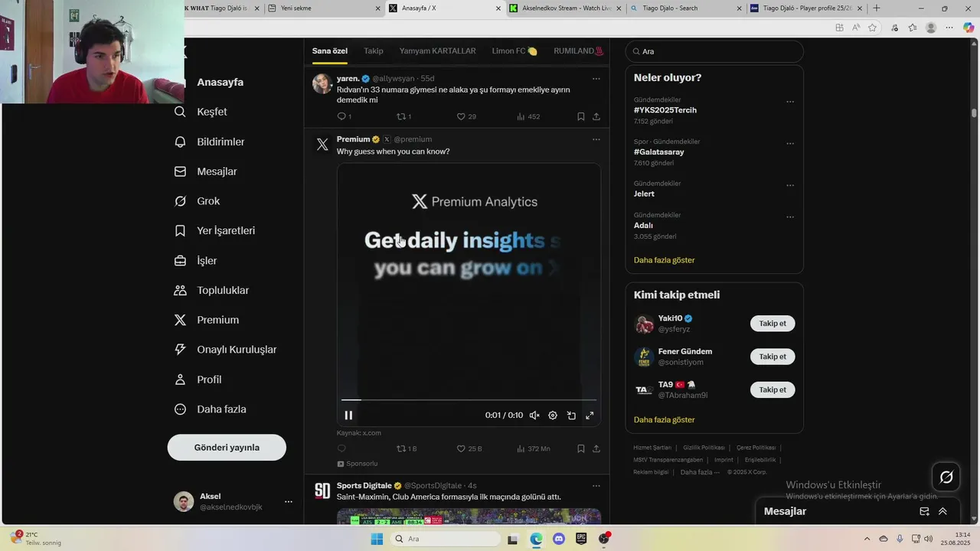Viewport: 980px width, 551px height.
Task: Bookmark the Premium sponsored post
Action: (x=581, y=448)
